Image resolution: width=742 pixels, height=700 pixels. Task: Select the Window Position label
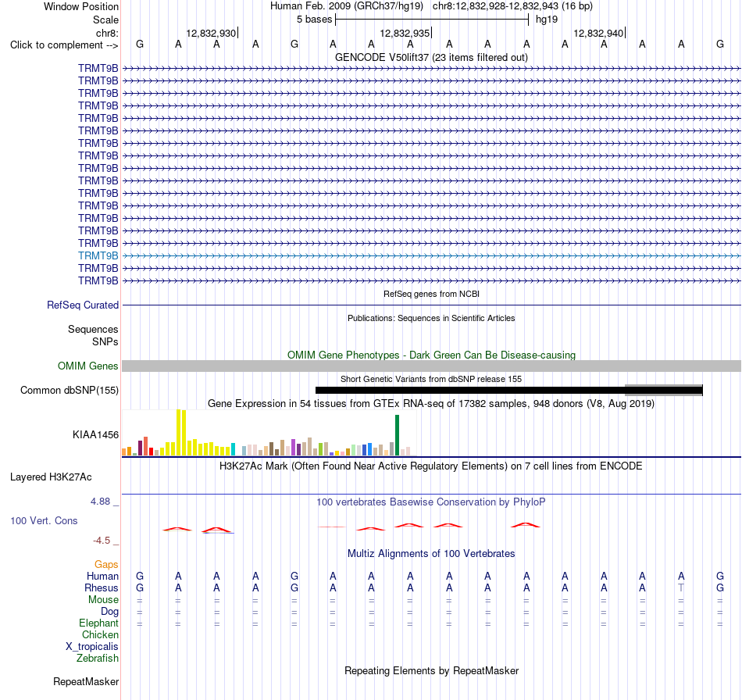coord(81,6)
